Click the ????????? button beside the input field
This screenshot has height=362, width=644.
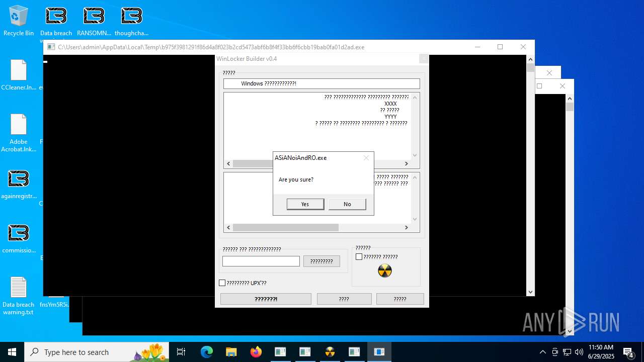[321, 261]
